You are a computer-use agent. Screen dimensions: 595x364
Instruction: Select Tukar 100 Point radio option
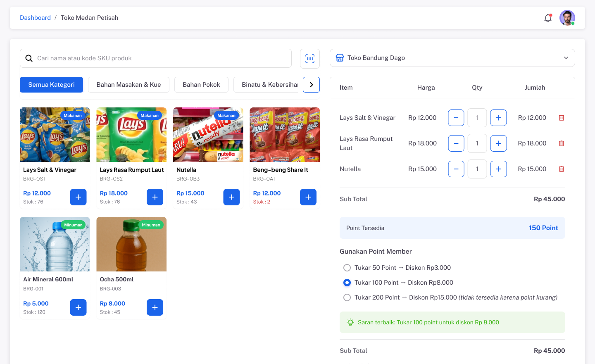coord(347,283)
